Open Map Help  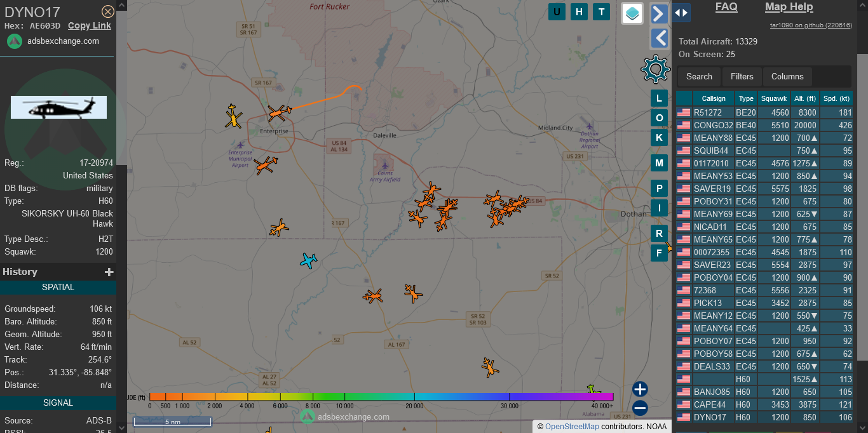789,7
